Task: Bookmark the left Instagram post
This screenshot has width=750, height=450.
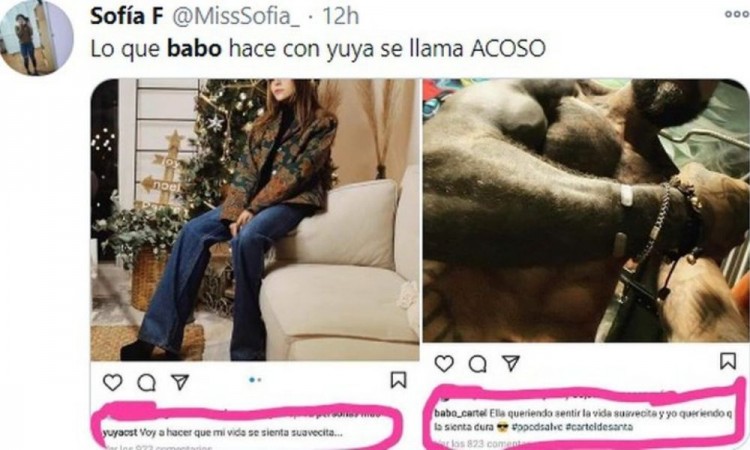Action: click(398, 380)
